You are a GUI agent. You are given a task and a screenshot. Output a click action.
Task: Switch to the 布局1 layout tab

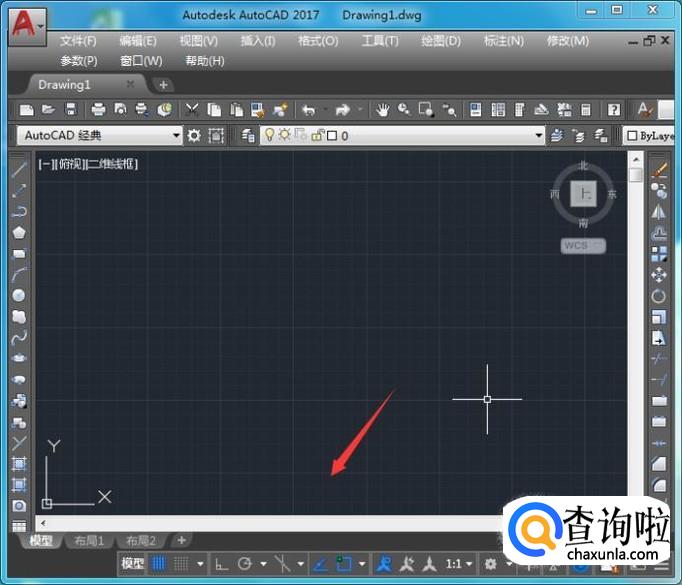89,541
